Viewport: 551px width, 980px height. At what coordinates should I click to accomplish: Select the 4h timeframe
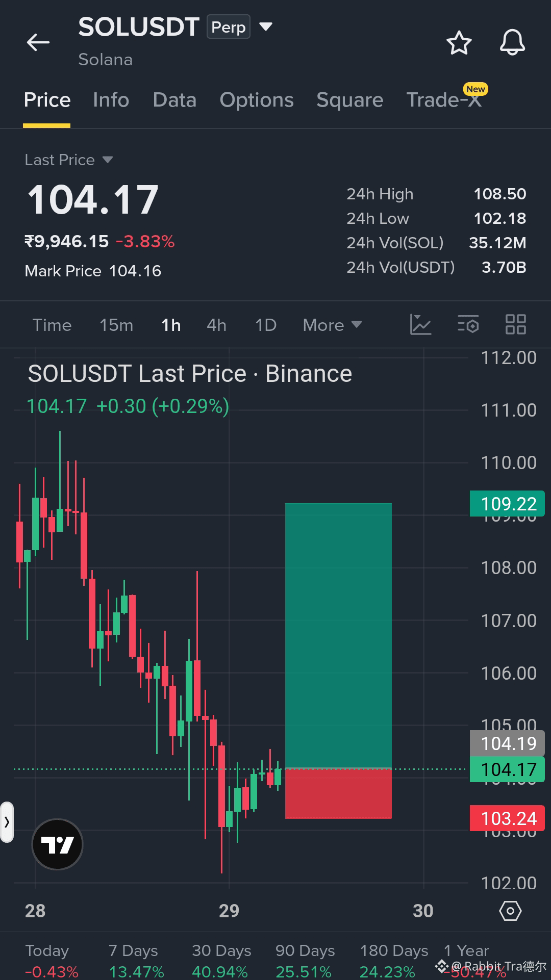[x=216, y=325]
